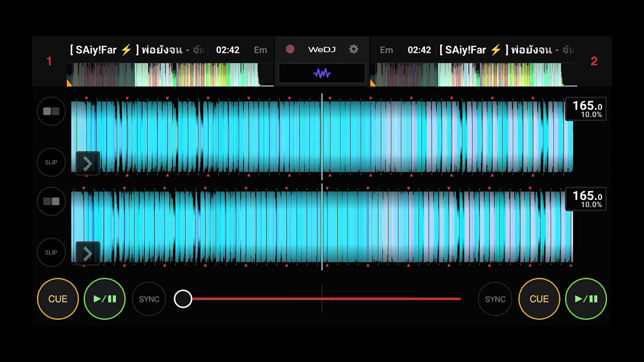
Task: Open WeDJ settings gear
Action: coord(354,49)
